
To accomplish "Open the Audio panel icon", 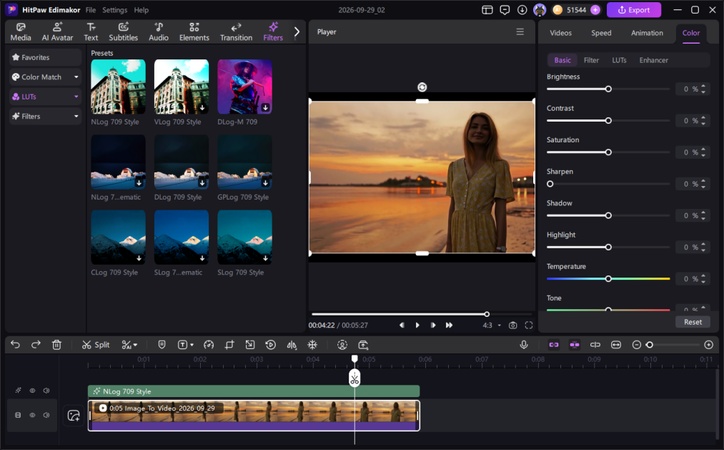I will tap(158, 32).
